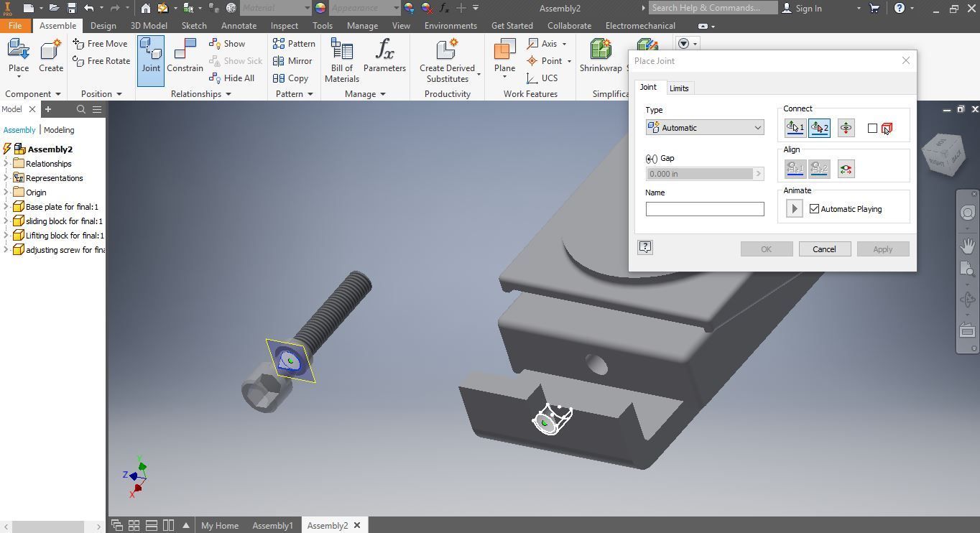Screen dimensions: 980x533
Task: Open the Bill of Materials tool
Action: [341, 60]
